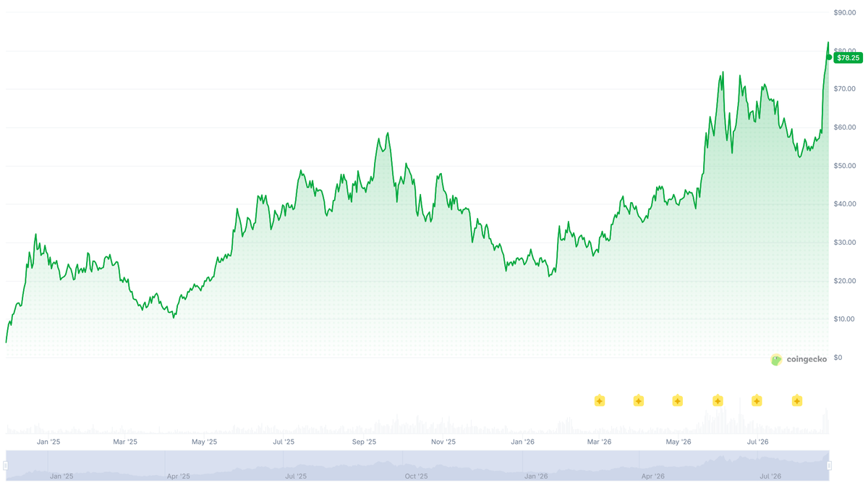
Task: Click the $50.00 y-axis label
Action: (845, 166)
